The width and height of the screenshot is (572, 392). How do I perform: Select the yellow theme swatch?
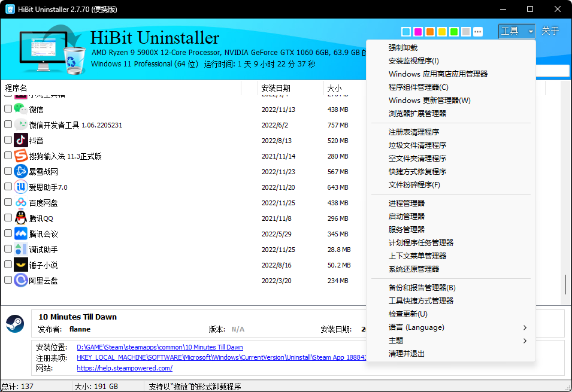pyautogui.click(x=442, y=32)
